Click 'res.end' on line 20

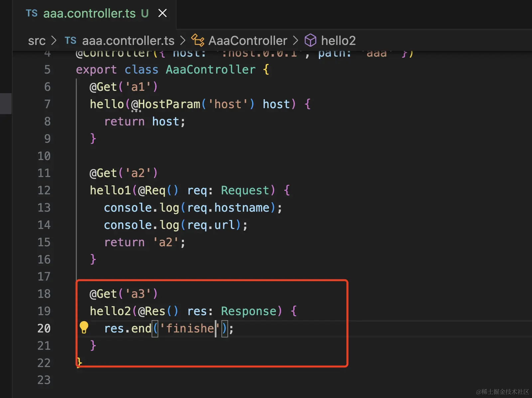(128, 328)
